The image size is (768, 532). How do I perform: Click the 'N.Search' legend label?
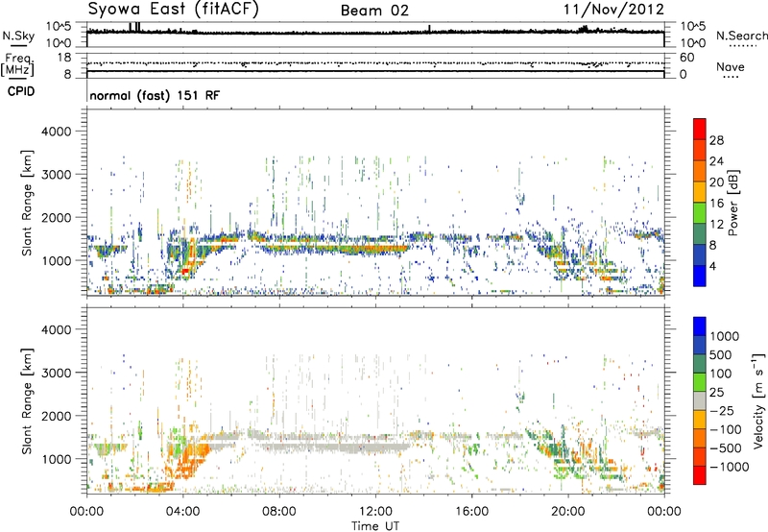741,36
